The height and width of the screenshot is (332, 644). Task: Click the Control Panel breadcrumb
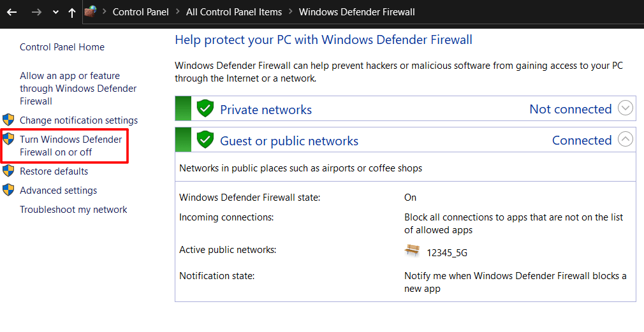(140, 12)
